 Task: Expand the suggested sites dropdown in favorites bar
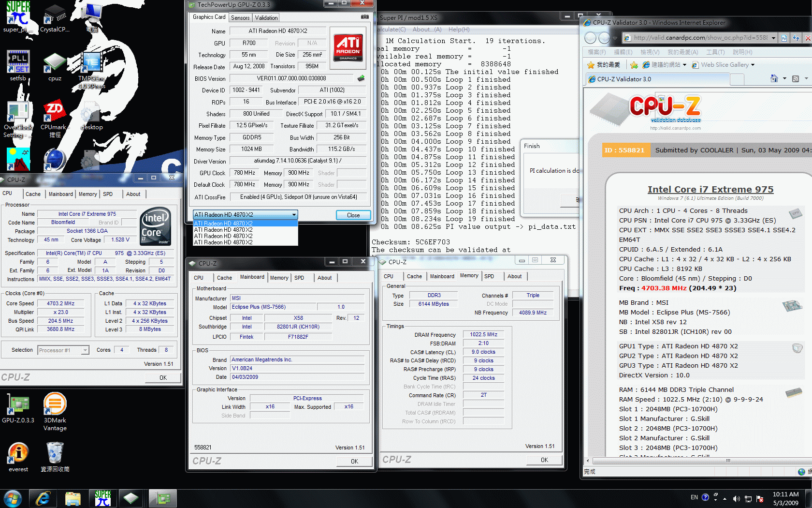tap(684, 65)
